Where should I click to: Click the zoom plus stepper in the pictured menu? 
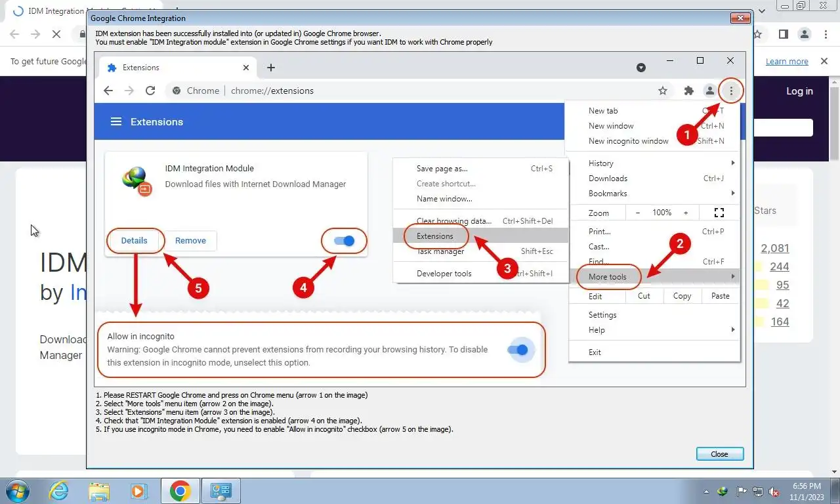pyautogui.click(x=686, y=213)
